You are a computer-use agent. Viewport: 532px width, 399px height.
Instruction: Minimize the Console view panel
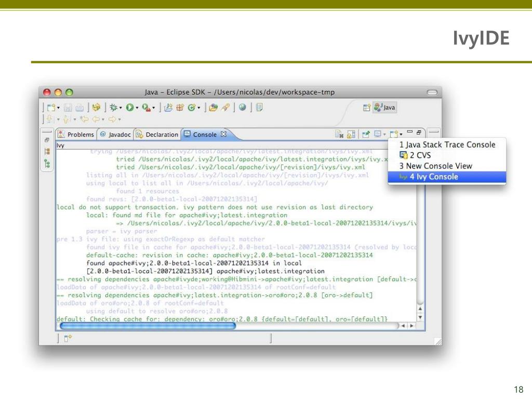pos(410,132)
